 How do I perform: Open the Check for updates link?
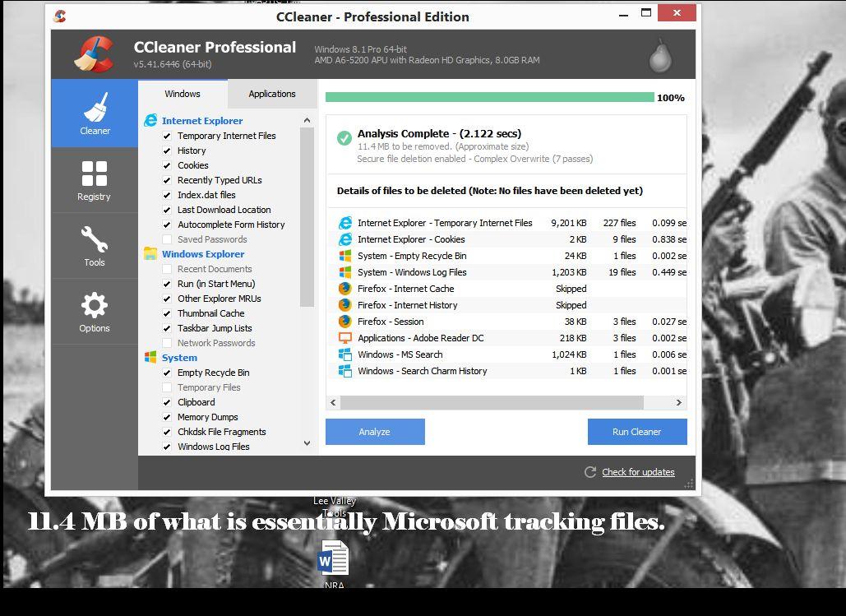coord(638,472)
